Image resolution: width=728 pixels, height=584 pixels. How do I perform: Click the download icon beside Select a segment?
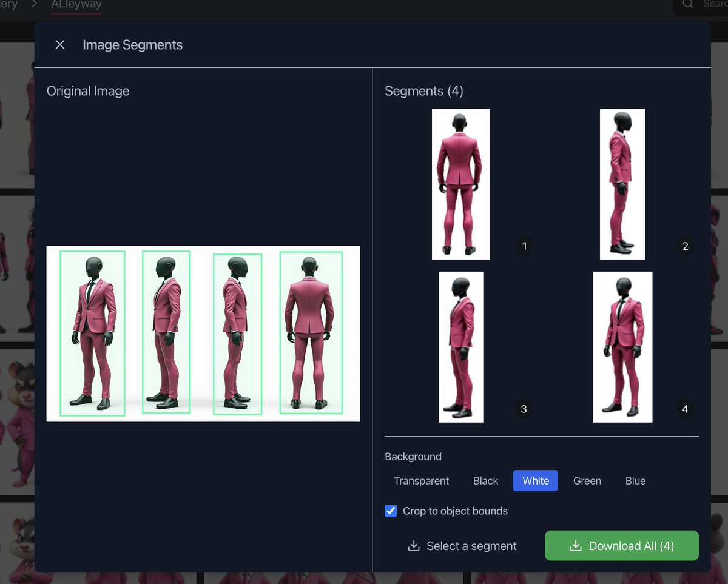[414, 546]
